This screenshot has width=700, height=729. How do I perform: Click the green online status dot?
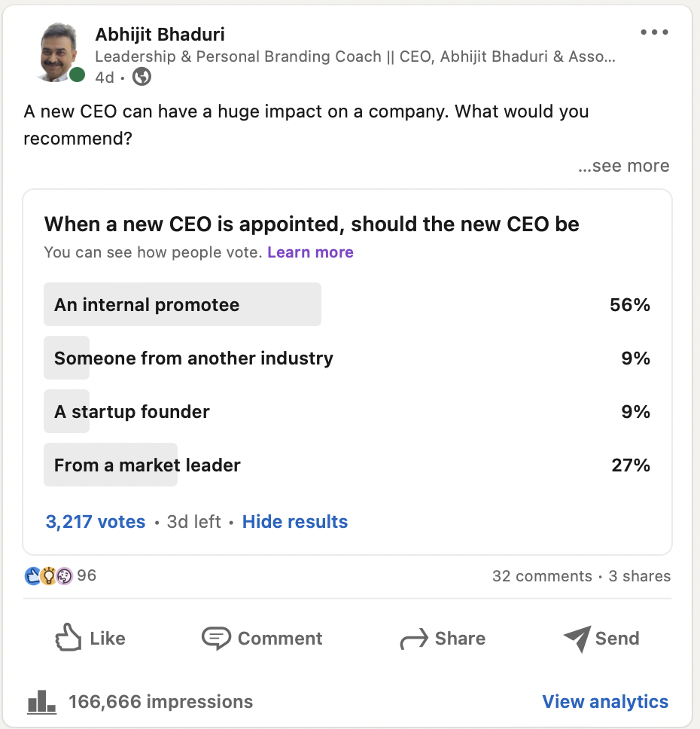tap(78, 75)
